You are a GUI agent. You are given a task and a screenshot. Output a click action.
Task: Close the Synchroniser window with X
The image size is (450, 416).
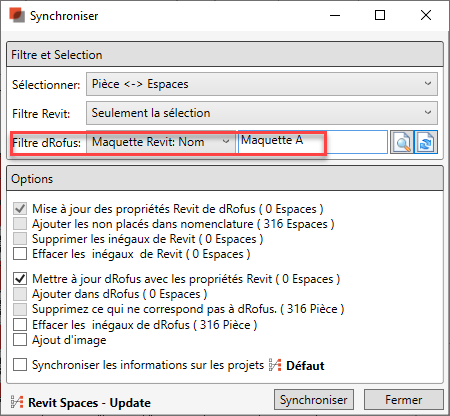coord(426,15)
